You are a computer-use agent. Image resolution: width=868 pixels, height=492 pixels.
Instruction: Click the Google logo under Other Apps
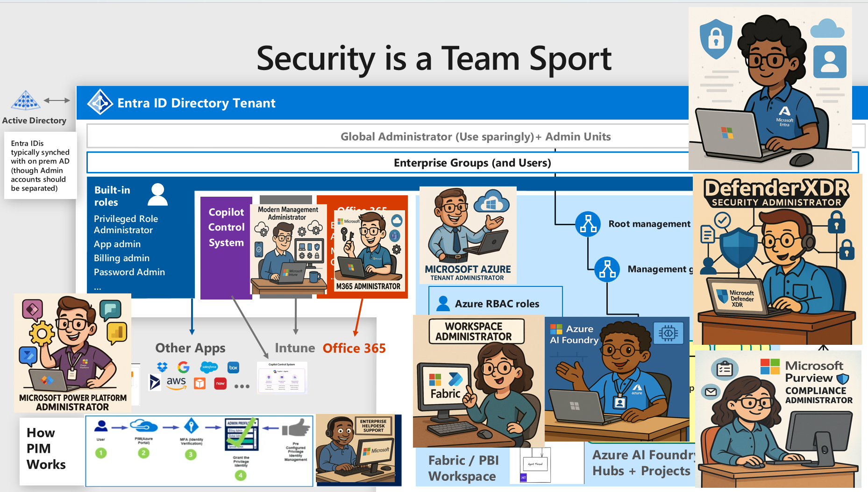[184, 367]
